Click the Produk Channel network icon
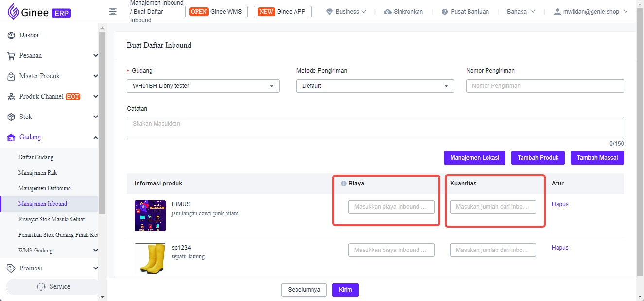Screen dimensions: 644x301 tap(11, 97)
